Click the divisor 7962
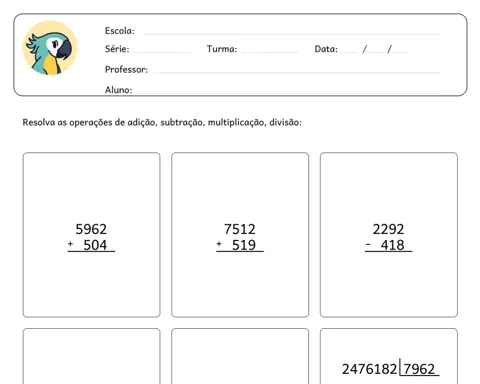This screenshot has height=384, width=480. pos(419,369)
